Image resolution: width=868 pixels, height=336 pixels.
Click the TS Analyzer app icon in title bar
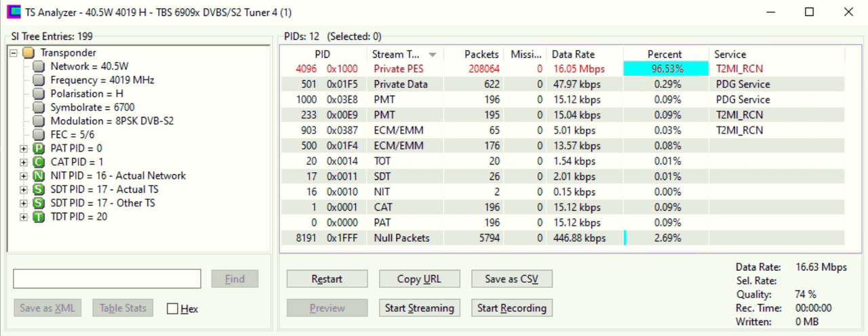click(x=12, y=12)
